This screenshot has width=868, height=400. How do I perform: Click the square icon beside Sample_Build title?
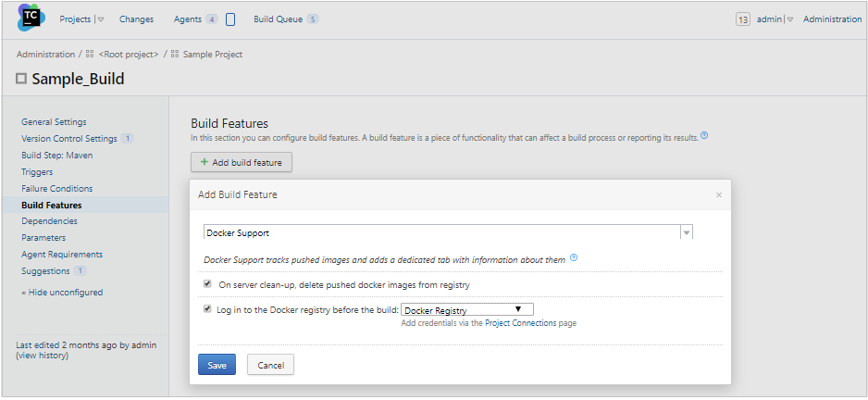pos(21,79)
